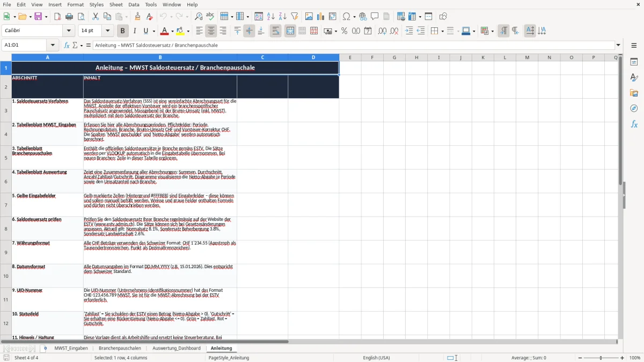
Task: Toggle Merge and Center Cells
Action: point(290,31)
